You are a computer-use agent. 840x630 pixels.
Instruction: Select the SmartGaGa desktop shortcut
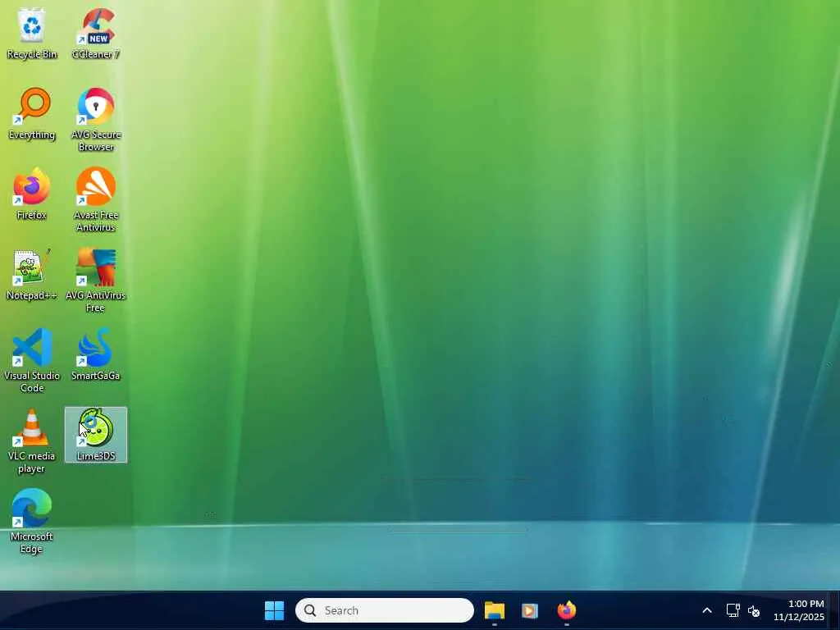[x=96, y=355]
